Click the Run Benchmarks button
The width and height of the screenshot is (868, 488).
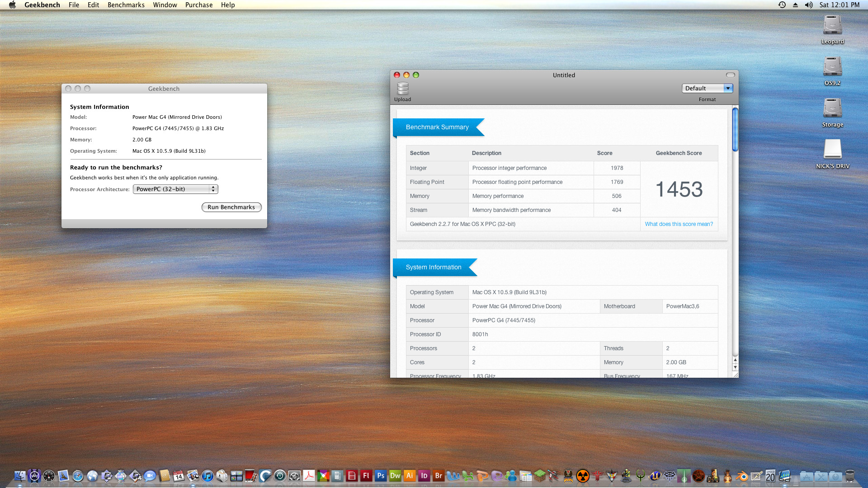point(231,207)
